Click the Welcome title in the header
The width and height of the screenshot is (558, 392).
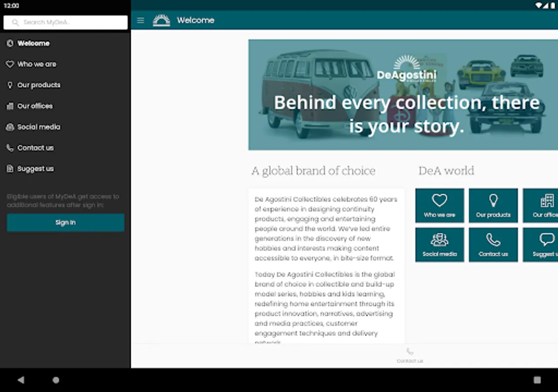coord(195,20)
